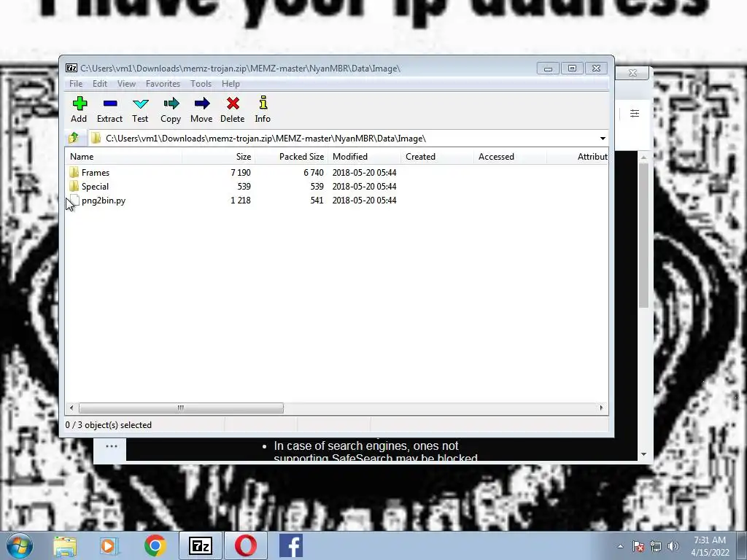Viewport: 747px width, 560px height.
Task: Click the network tray icon
Action: click(x=656, y=546)
